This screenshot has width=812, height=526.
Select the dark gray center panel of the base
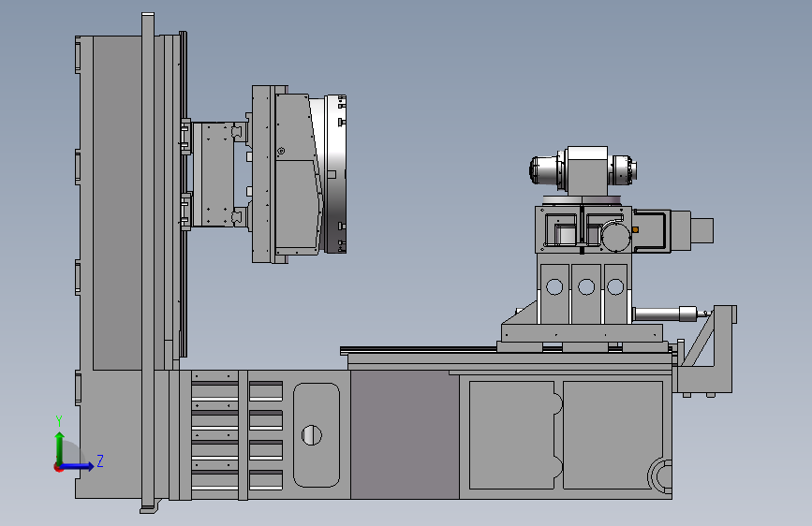(405, 434)
